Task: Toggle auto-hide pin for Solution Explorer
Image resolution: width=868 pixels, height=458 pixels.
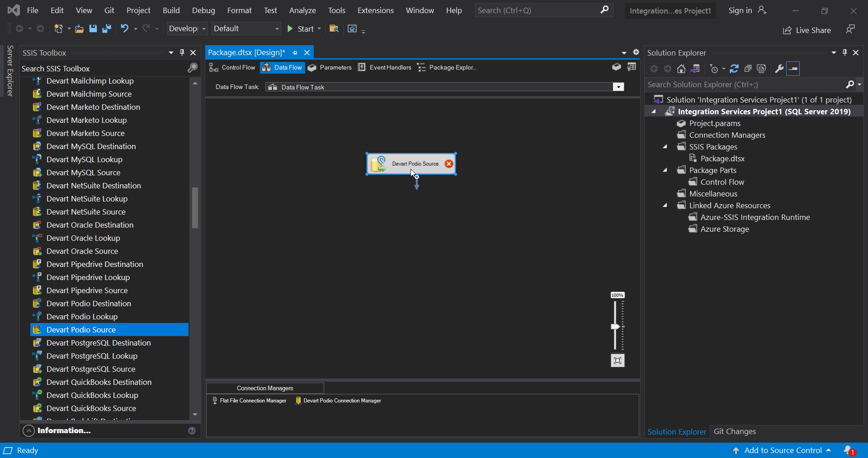Action: coord(844,53)
